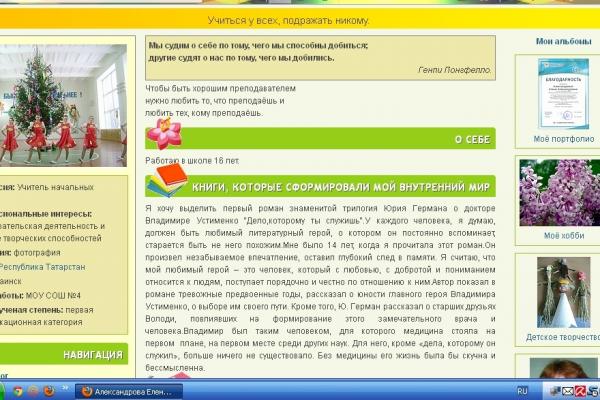This screenshot has width=600, height=400.
Task: Open Chrome from the quick launch bar
Action: (x=17, y=391)
